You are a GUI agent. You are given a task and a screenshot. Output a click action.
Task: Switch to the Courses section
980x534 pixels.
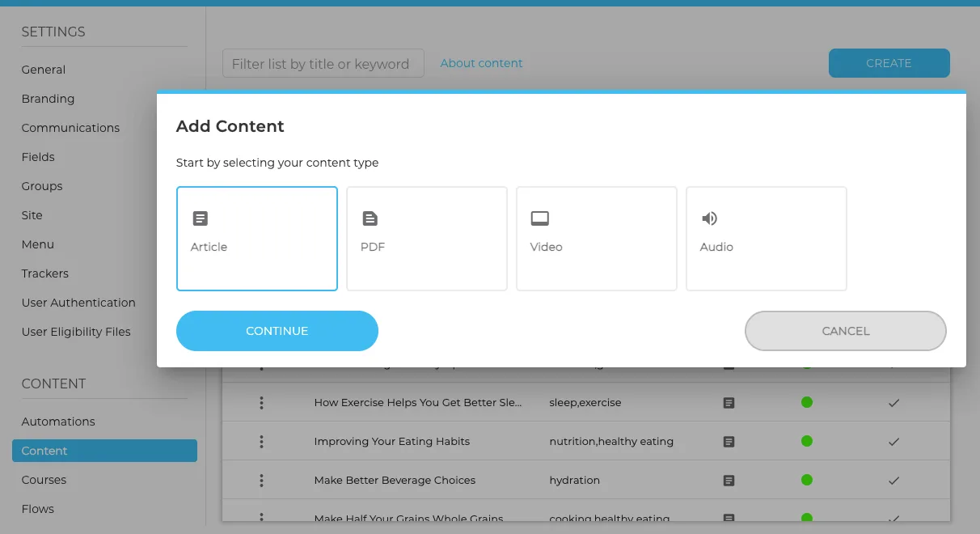pyautogui.click(x=44, y=480)
